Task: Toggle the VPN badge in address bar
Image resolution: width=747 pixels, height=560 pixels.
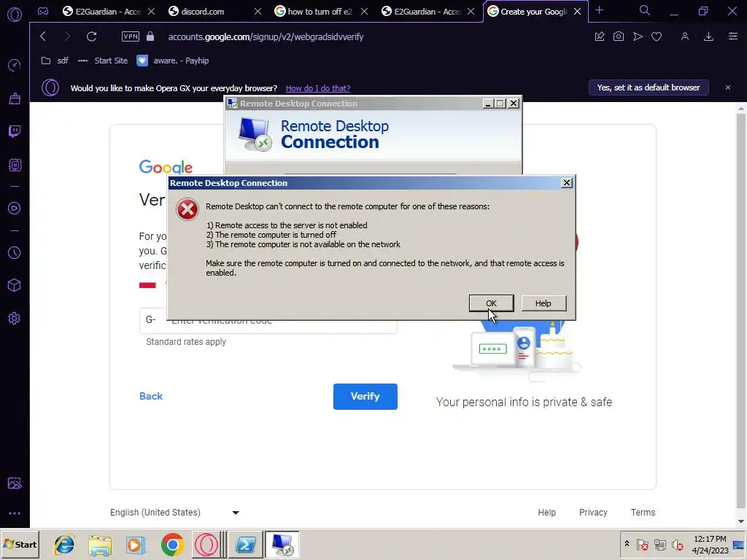Action: (x=131, y=36)
